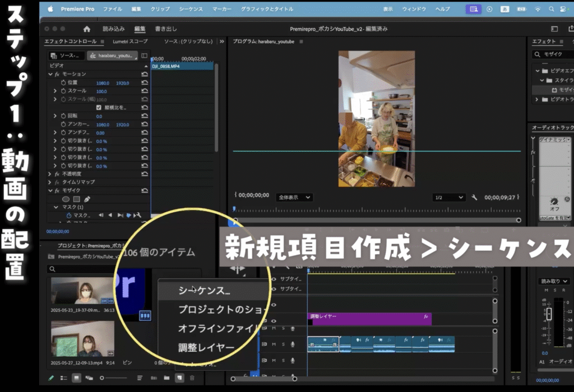Collapse the マスク (1) group
The width and height of the screenshot is (574, 392).
point(56,207)
